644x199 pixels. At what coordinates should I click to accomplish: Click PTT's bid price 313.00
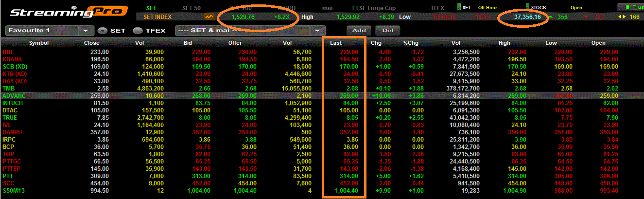coord(201,176)
